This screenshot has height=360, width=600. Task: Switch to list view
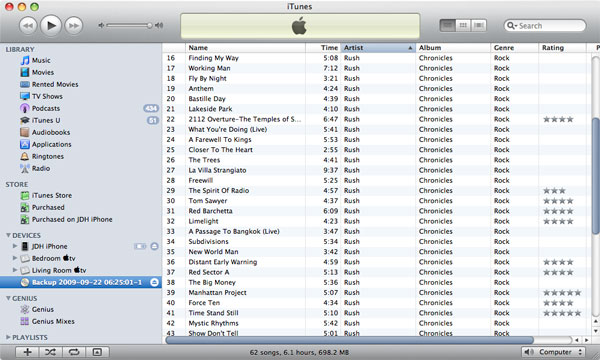pyautogui.click(x=447, y=26)
